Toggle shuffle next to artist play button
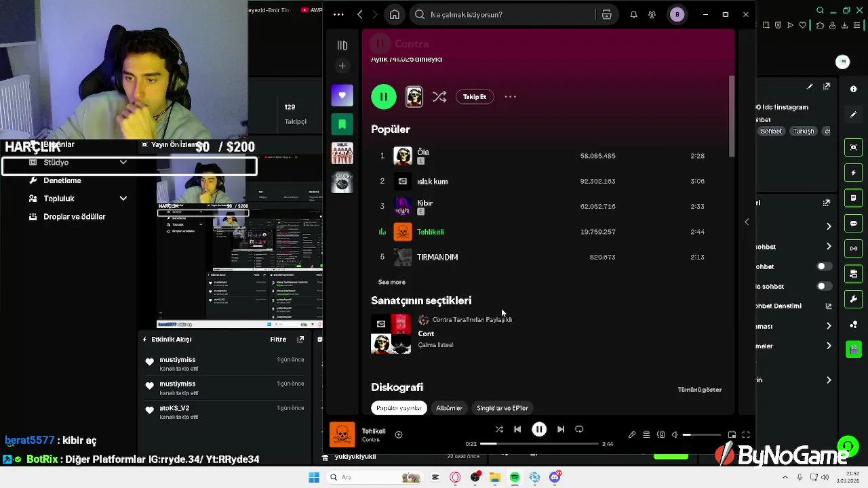The height and width of the screenshot is (488, 868). click(439, 97)
